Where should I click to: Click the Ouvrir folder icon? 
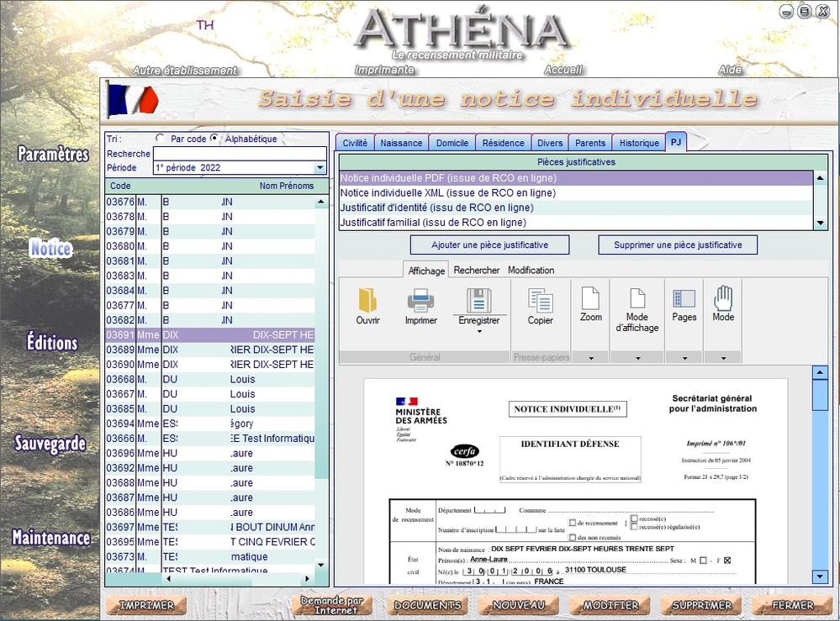(x=367, y=301)
